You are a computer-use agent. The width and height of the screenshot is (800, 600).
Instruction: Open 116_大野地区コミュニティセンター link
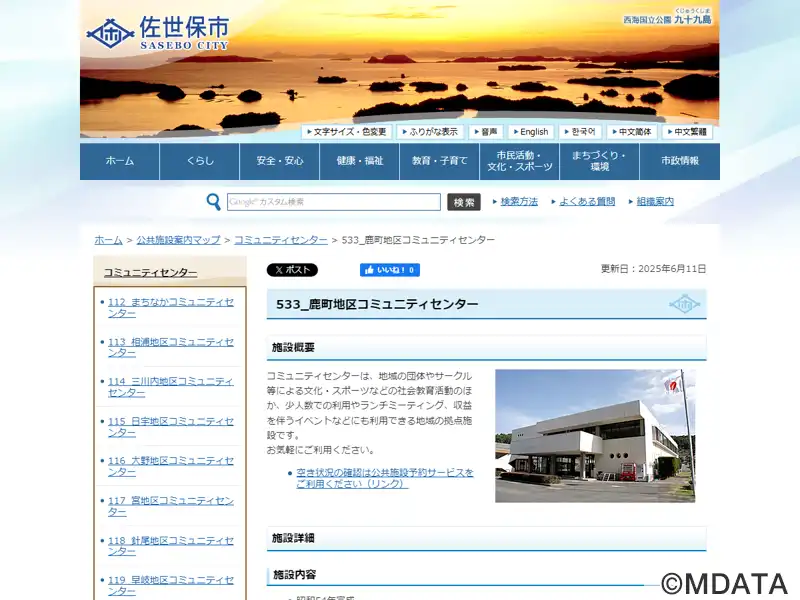171,466
